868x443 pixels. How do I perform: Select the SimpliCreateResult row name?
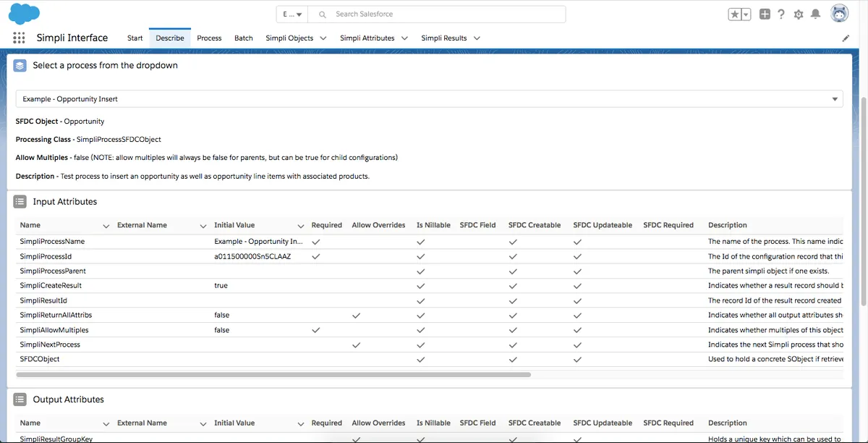point(51,286)
